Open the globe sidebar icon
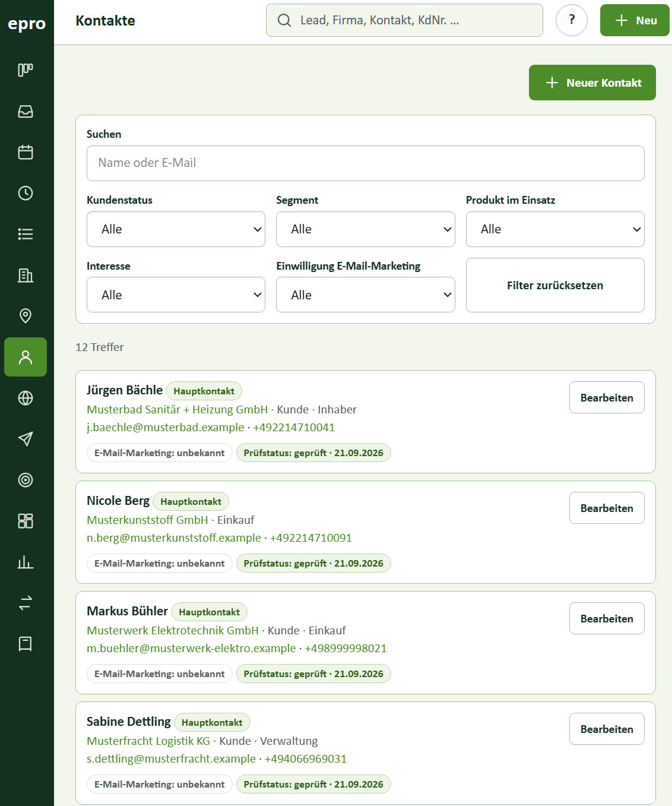 pos(26,398)
